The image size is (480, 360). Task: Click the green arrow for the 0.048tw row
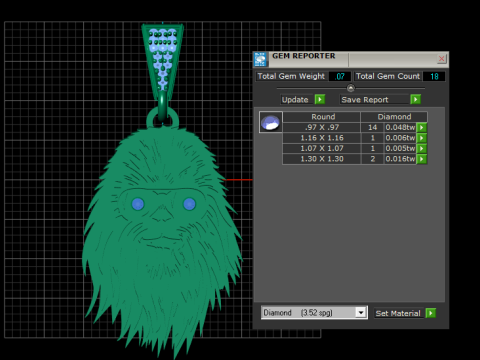tap(422, 127)
